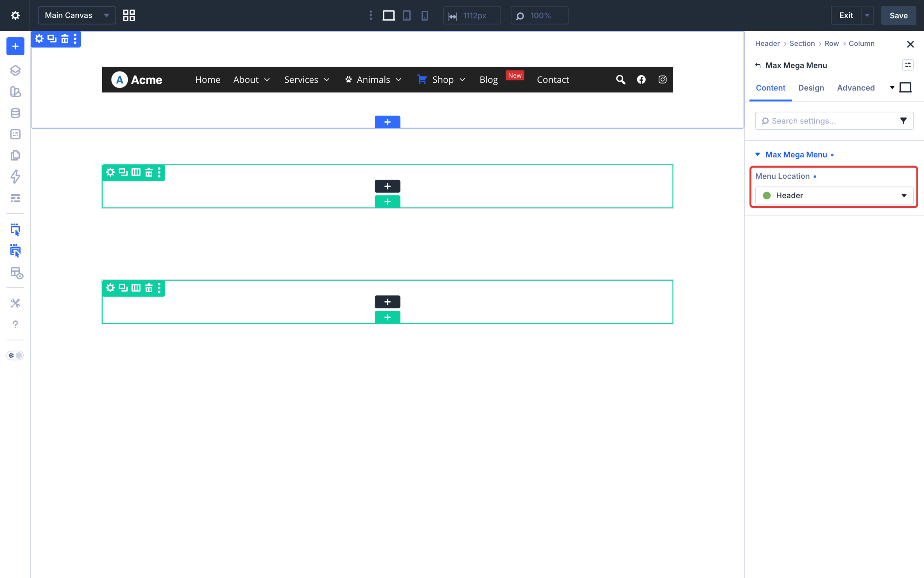Open blue section settings gear icon
Image resolution: width=924 pixels, height=578 pixels.
point(39,39)
